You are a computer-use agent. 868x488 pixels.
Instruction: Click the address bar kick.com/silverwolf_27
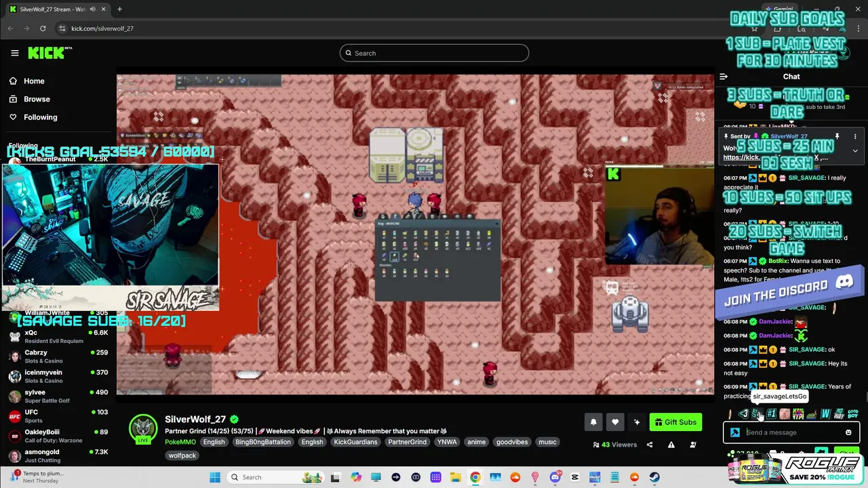pos(102,28)
